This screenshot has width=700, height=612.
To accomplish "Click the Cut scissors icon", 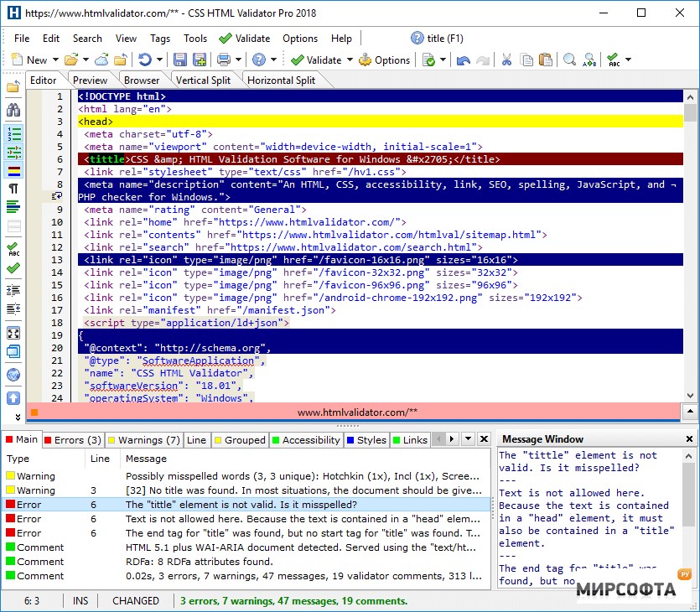I will [x=506, y=60].
